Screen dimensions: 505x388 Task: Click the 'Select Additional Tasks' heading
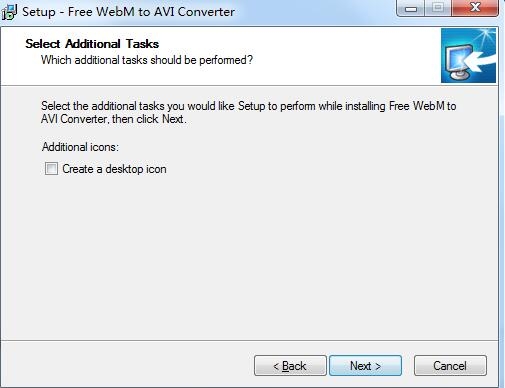(92, 44)
